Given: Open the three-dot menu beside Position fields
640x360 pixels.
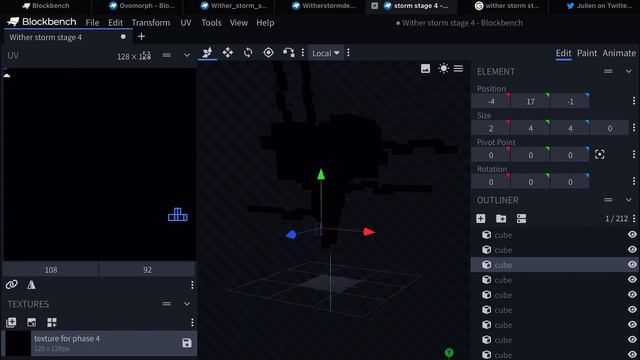Looking at the screenshot, I should tap(634, 101).
